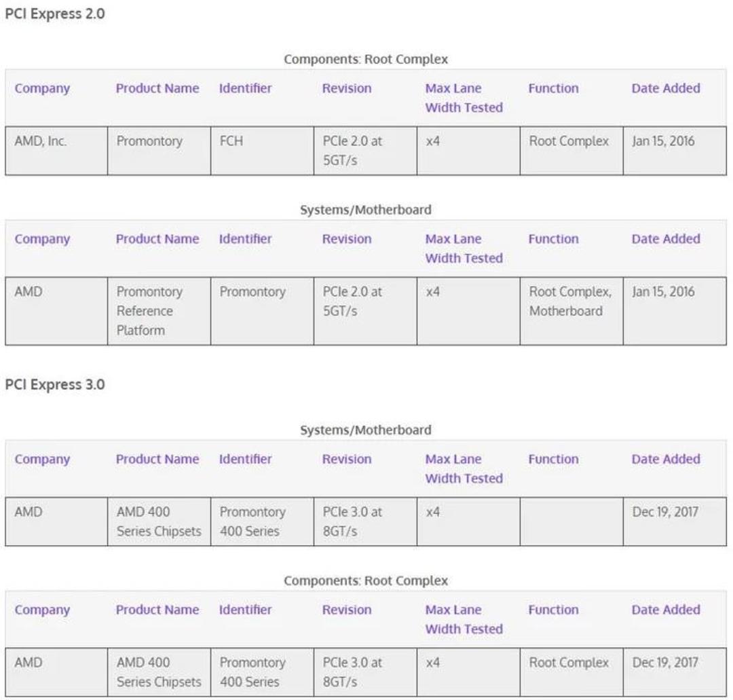Viewport: 733px width, 700px height.
Task: Click "Systems/Motherboard" caption under PCI Express 2.0
Action: pos(366,210)
